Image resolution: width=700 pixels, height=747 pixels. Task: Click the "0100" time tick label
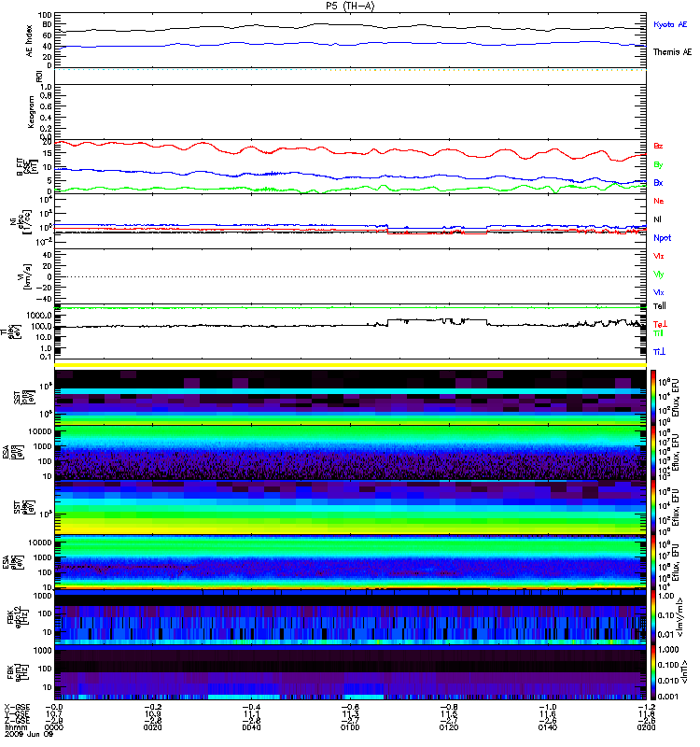click(350, 727)
